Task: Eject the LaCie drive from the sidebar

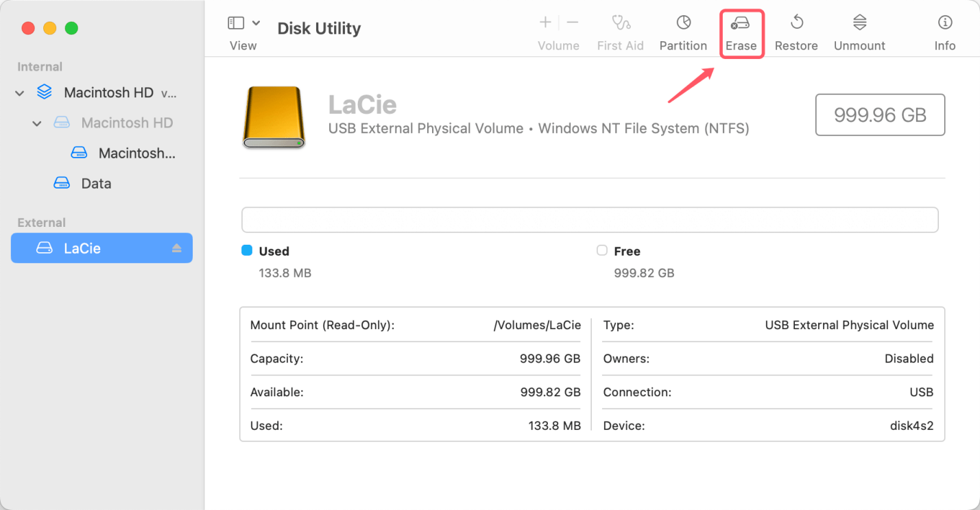Action: pyautogui.click(x=178, y=248)
